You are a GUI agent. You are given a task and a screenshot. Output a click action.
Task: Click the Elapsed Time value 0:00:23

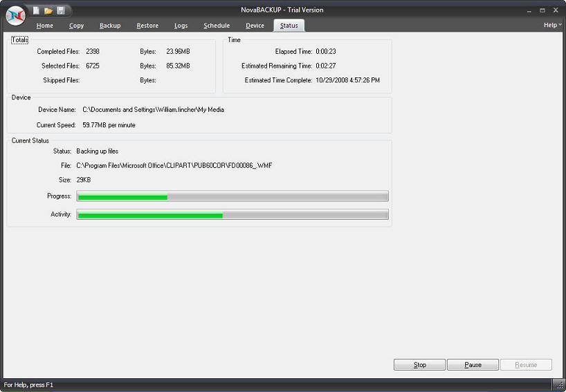pyautogui.click(x=326, y=52)
